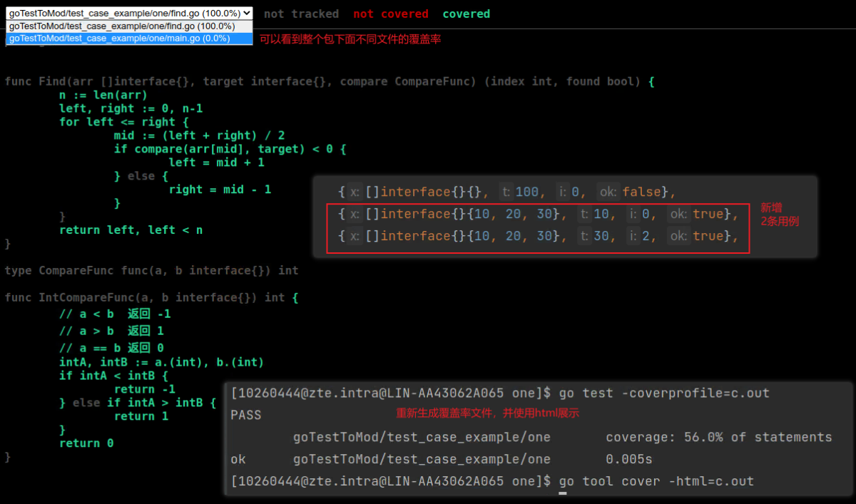Select find.go (100.0%) in the dropdown list
The width and height of the screenshot is (856, 504).
tap(121, 26)
